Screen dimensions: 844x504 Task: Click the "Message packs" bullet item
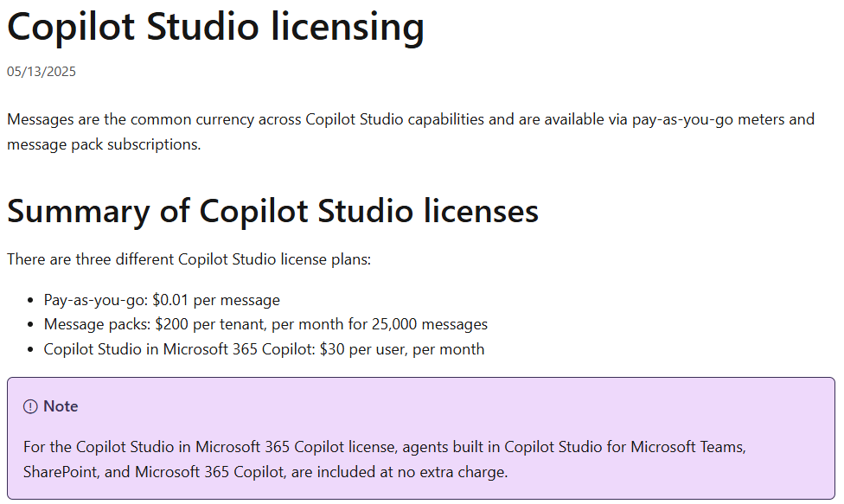[95, 324]
